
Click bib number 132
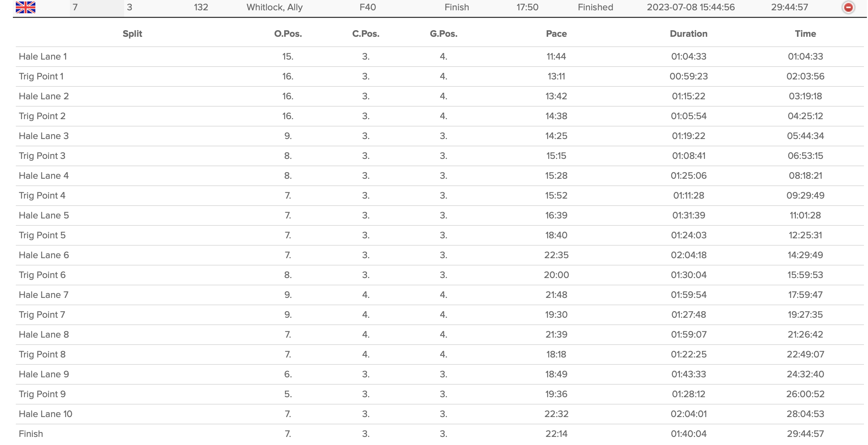coord(201,7)
